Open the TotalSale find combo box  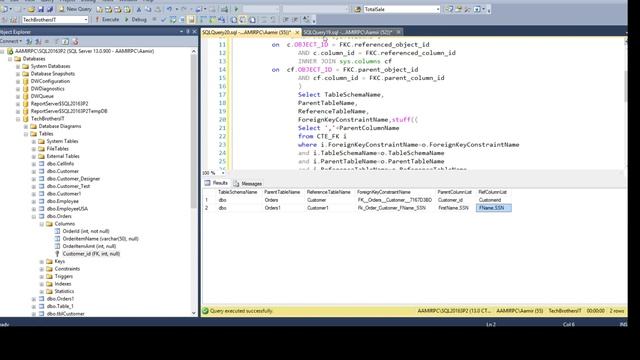pyautogui.click(x=438, y=9)
